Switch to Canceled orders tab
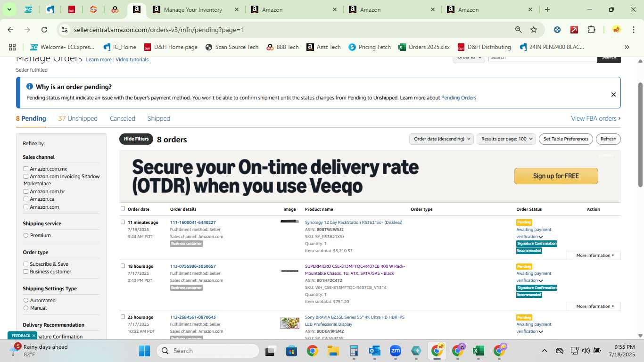This screenshot has width=644, height=362. click(x=123, y=118)
